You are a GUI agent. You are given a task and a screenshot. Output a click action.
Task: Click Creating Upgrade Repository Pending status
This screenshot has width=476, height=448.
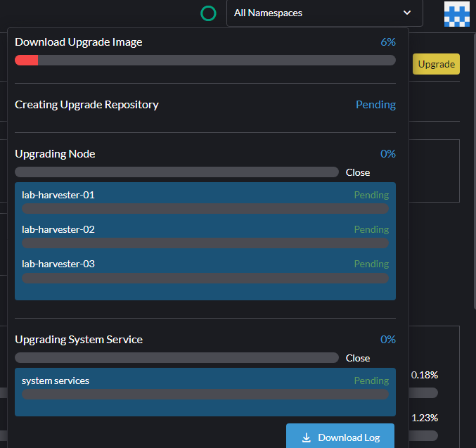pyautogui.click(x=375, y=105)
